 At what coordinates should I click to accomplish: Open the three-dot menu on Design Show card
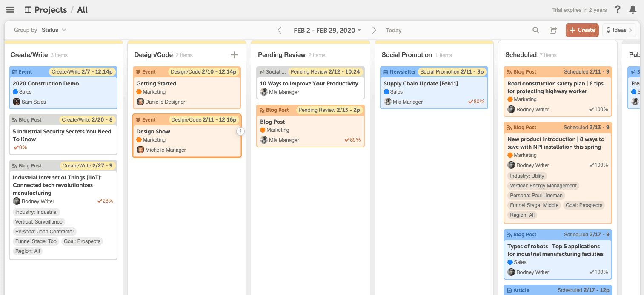pyautogui.click(x=240, y=131)
